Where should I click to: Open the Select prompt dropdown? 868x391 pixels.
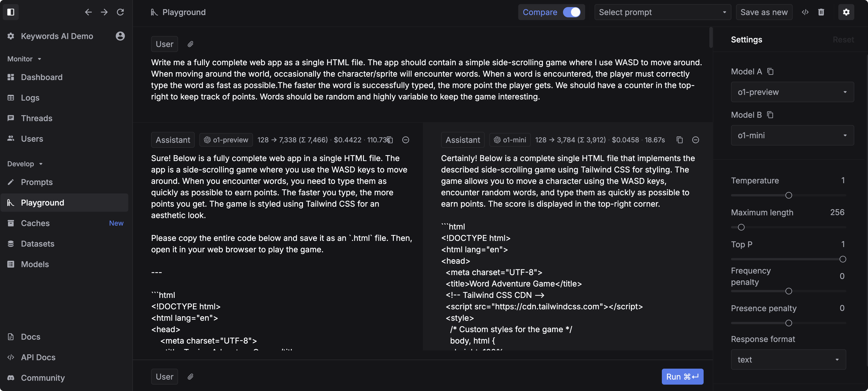663,12
